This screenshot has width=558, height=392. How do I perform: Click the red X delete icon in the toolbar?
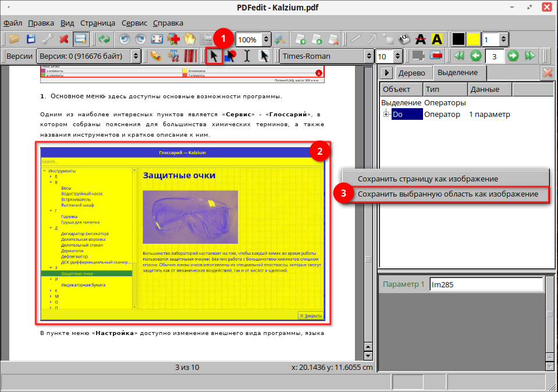64,40
